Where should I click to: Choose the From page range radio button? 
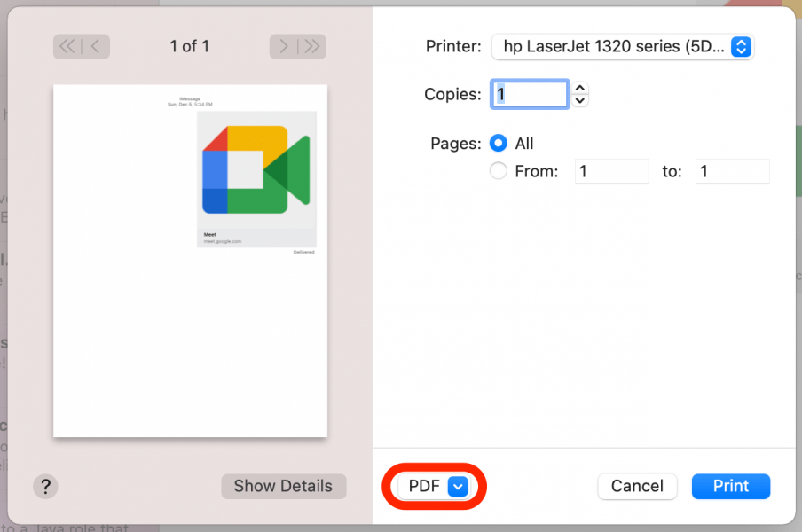coord(499,172)
